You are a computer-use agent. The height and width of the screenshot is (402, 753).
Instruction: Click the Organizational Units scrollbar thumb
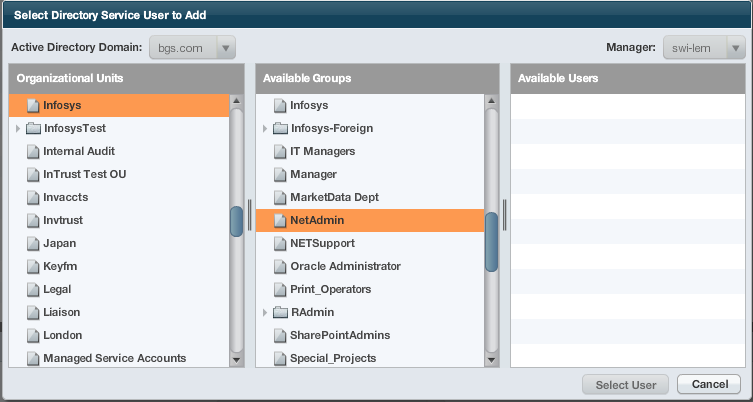(236, 221)
